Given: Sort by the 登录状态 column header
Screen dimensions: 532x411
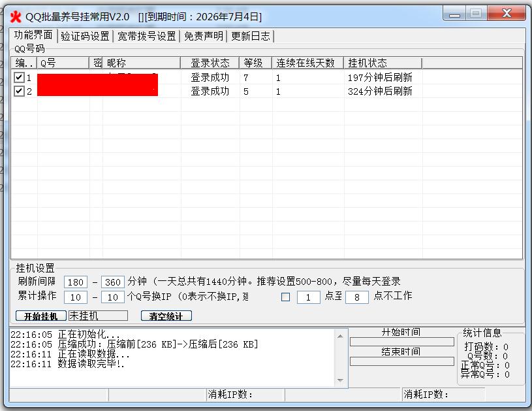Looking at the screenshot, I should point(210,63).
